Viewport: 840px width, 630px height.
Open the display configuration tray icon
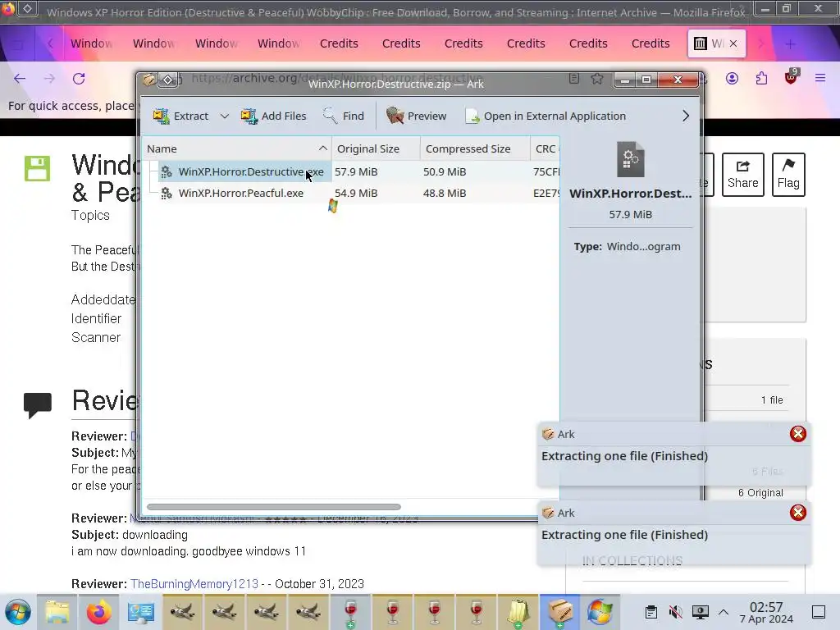(x=701, y=612)
